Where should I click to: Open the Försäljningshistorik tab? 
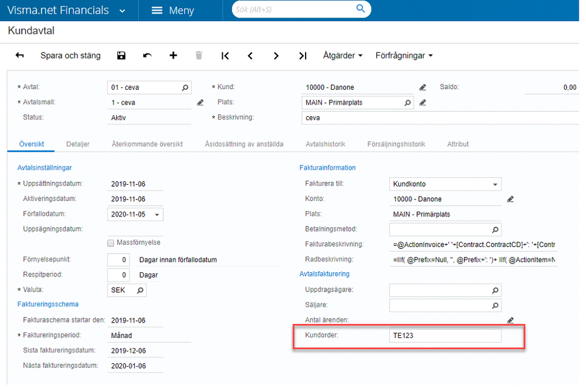[396, 144]
